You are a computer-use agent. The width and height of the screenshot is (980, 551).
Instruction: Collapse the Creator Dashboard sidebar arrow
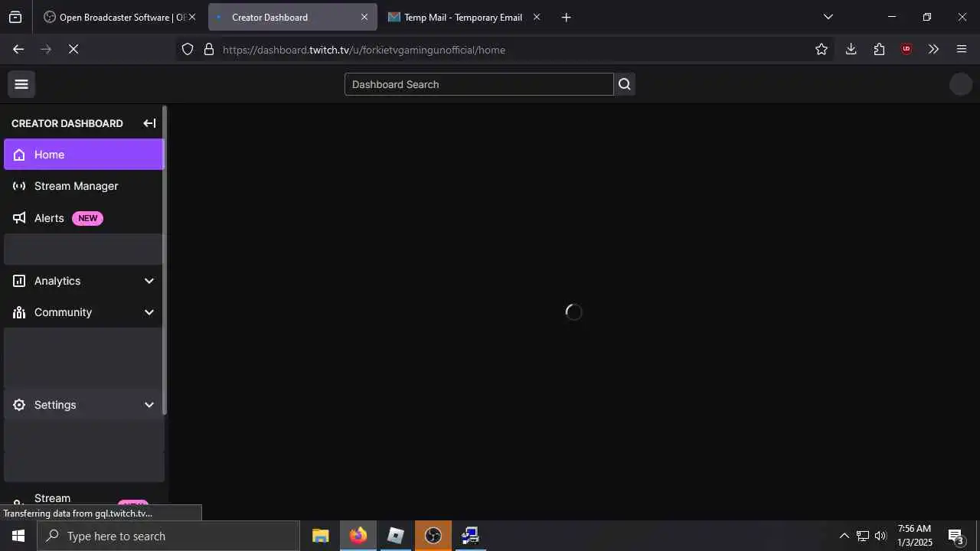coord(150,123)
